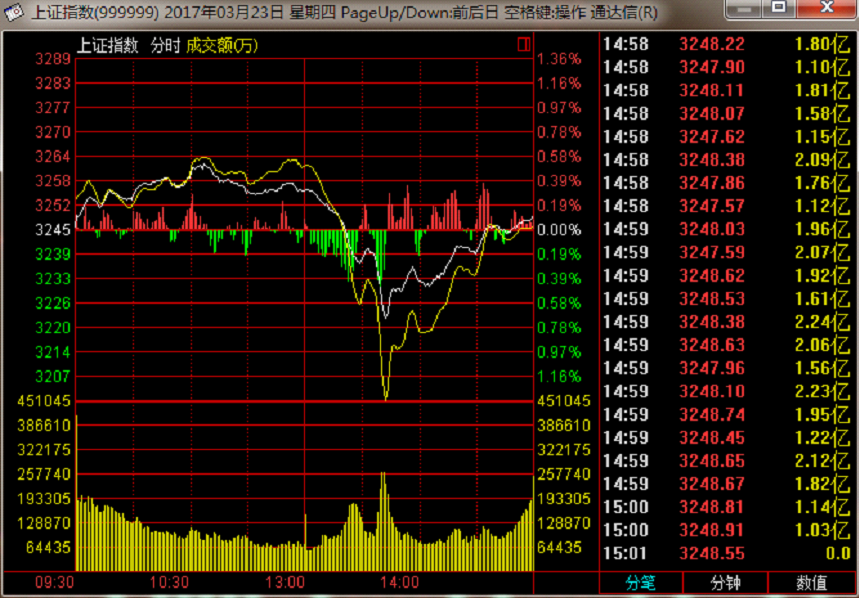This screenshot has width=859, height=598.
Task: Select the tick row priced 3248.62
Action: [726, 275]
